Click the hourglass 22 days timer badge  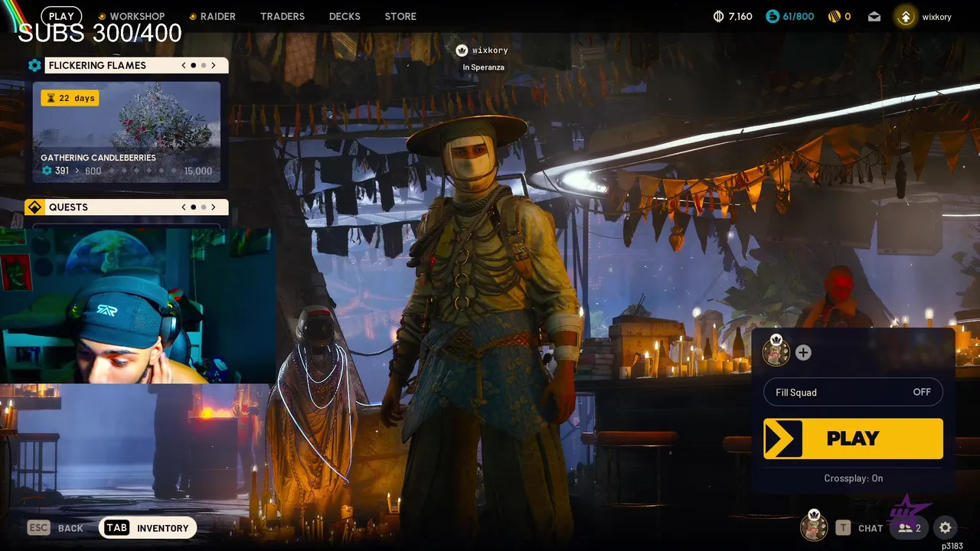click(70, 98)
